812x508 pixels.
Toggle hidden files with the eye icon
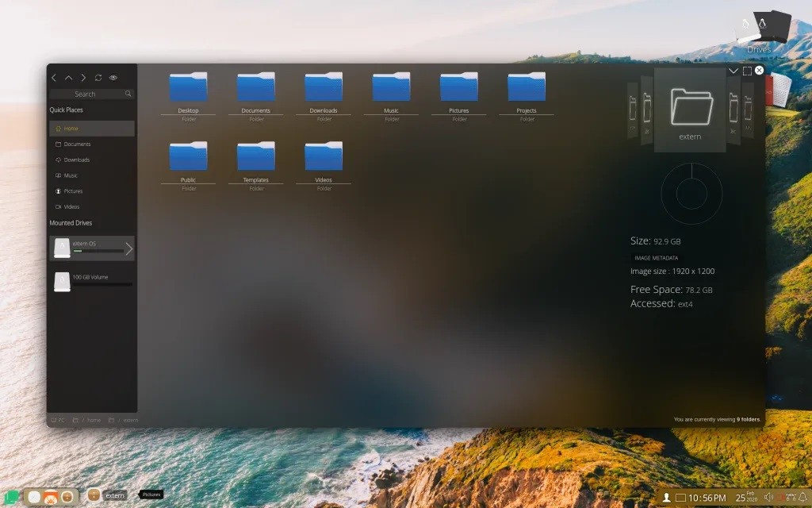point(113,78)
